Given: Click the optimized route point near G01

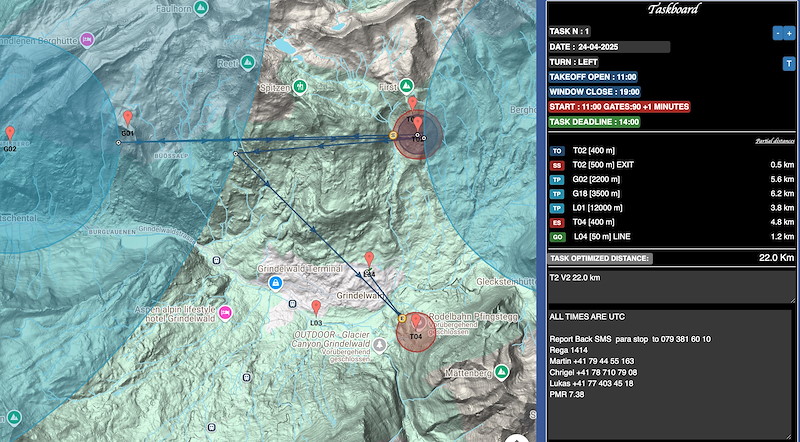Looking at the screenshot, I should point(118,143).
